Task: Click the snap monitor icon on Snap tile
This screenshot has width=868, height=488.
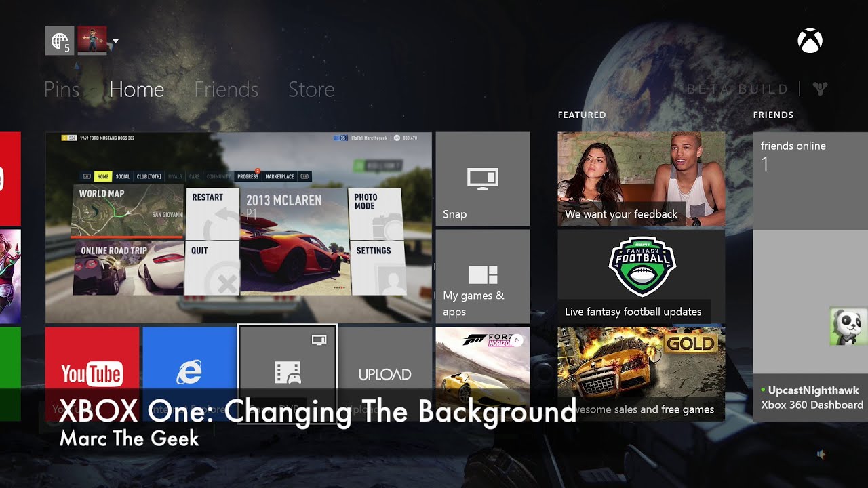Action: pyautogui.click(x=483, y=178)
